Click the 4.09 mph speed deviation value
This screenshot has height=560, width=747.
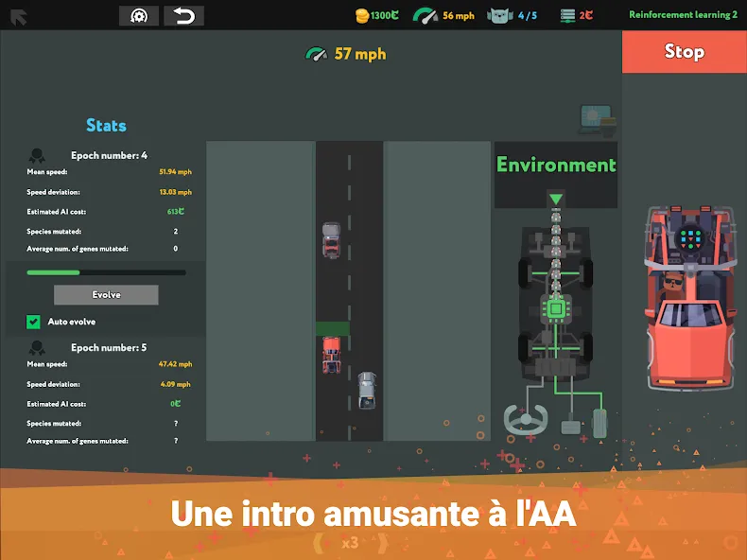pyautogui.click(x=175, y=384)
